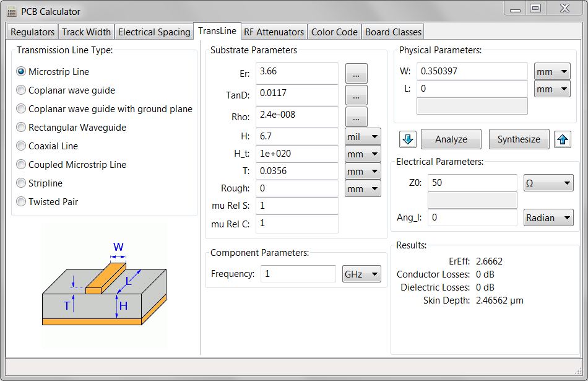
Task: Click the W width input field
Action: click(472, 71)
